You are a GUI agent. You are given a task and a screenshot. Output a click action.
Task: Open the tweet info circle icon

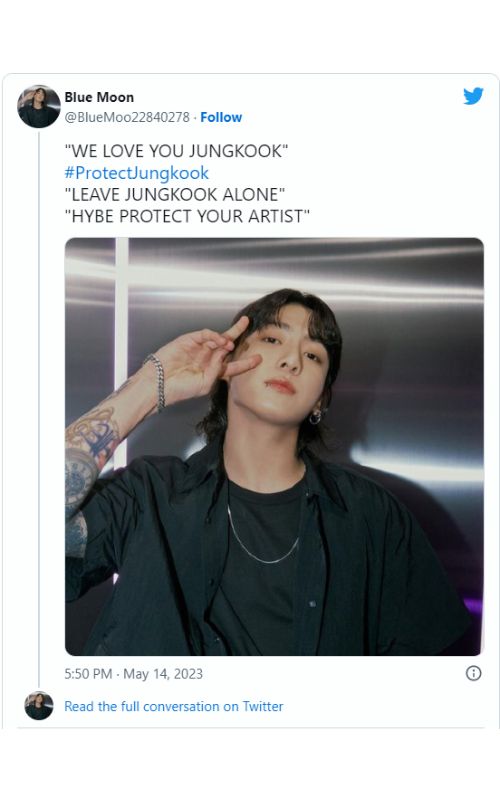click(x=473, y=673)
